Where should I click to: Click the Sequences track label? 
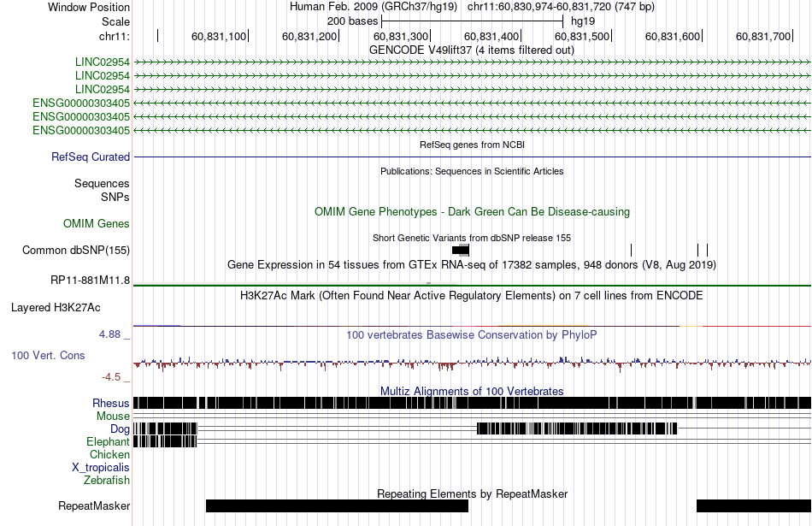pos(102,183)
